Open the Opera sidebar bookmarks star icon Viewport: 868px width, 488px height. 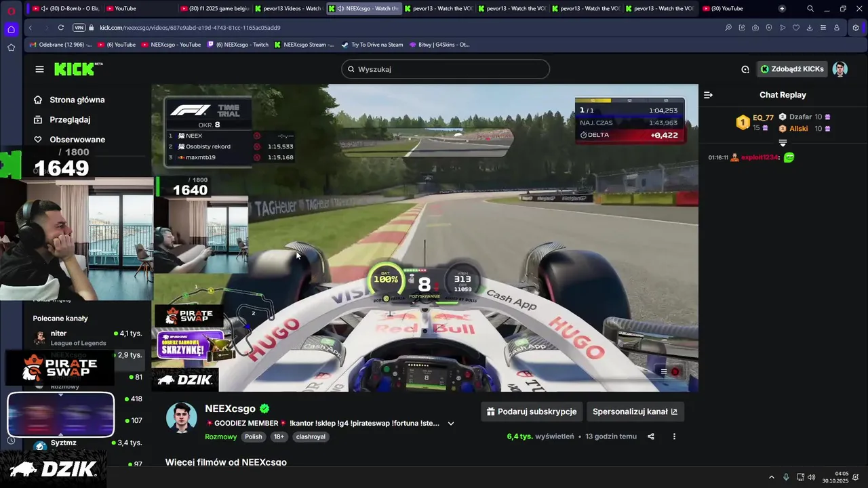coord(11,47)
